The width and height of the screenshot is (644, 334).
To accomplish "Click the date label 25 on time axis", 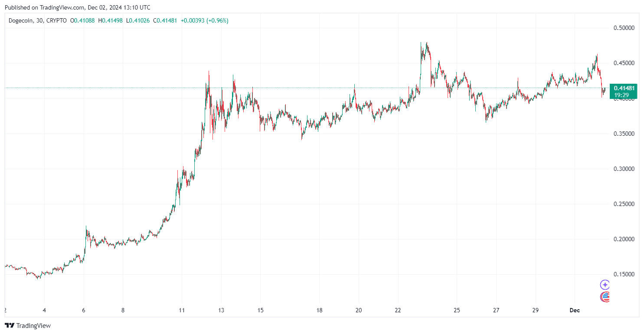I will (457, 311).
